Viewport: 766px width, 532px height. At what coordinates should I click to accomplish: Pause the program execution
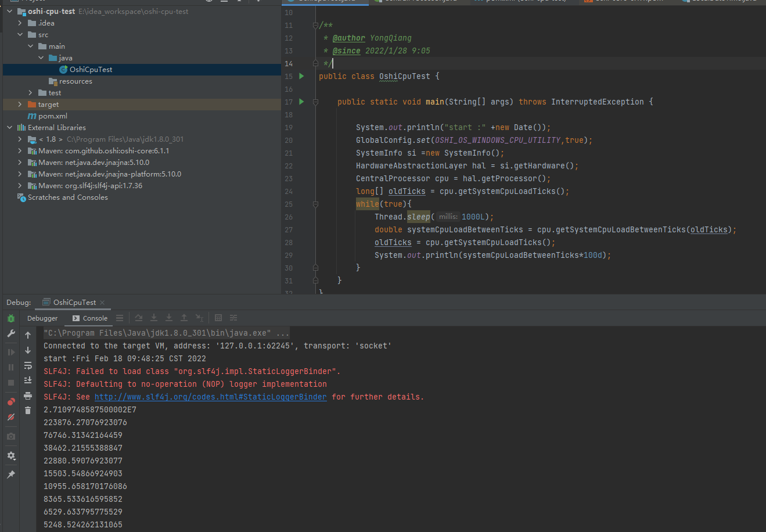click(11, 366)
